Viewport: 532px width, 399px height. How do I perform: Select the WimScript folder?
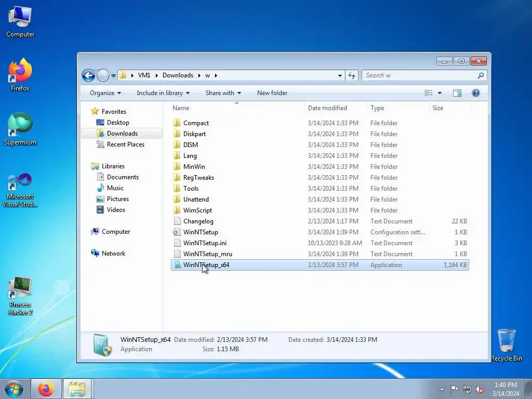click(x=320, y=210)
